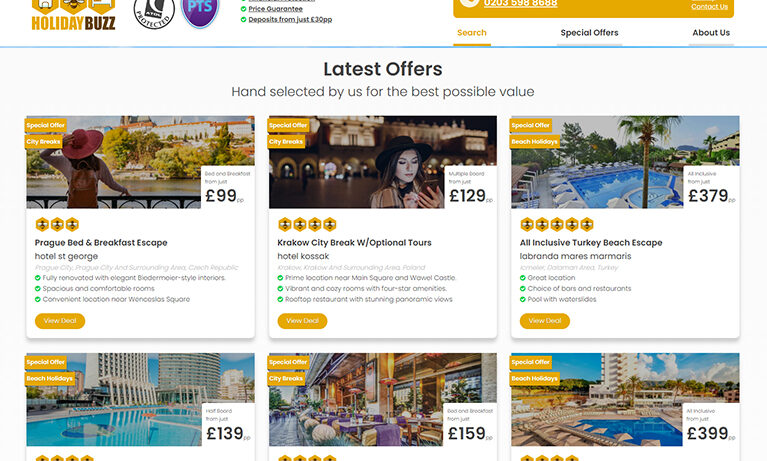
Task: Click the Contact Us link
Action: (709, 6)
